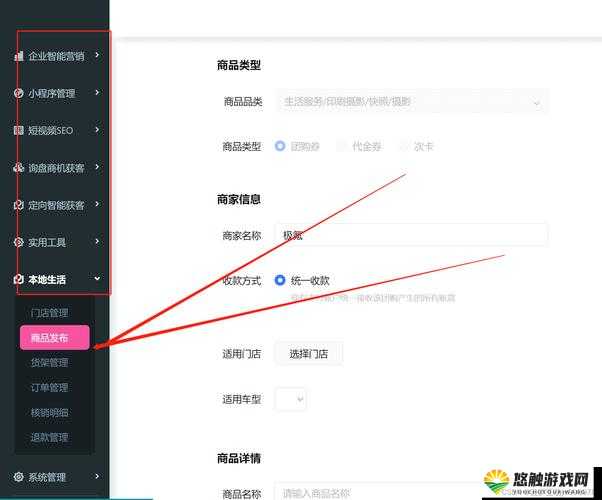602x500 pixels.
Task: Select the 次卡 radio button
Action: pyautogui.click(x=404, y=146)
